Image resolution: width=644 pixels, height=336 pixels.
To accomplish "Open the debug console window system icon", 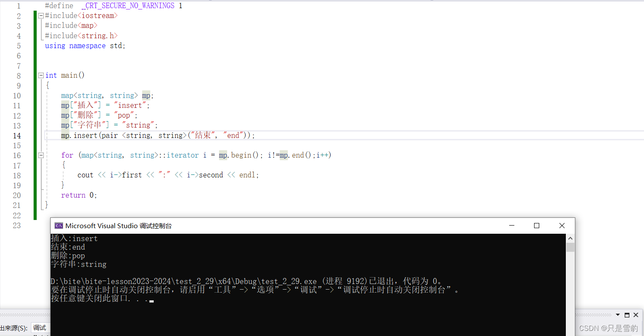I will (59, 226).
